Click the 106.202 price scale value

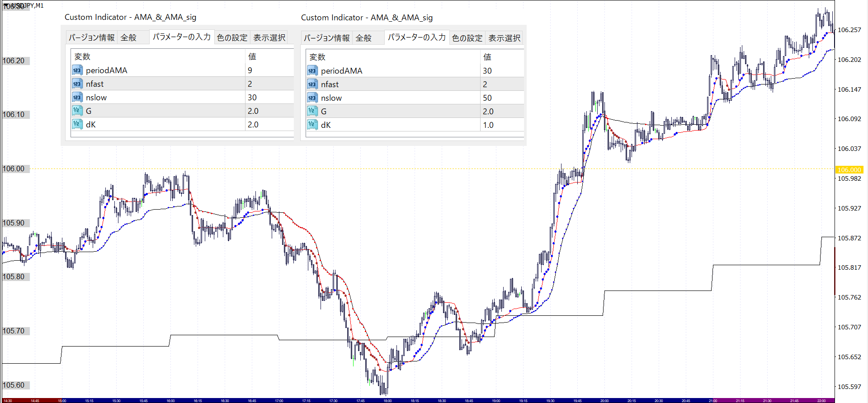click(x=849, y=60)
